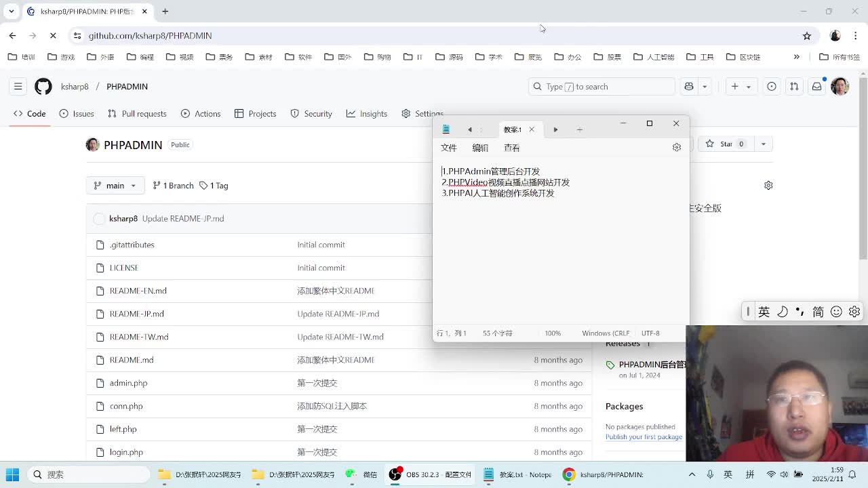The height and width of the screenshot is (488, 868).
Task: Show hidden system tray icons
Action: click(692, 474)
